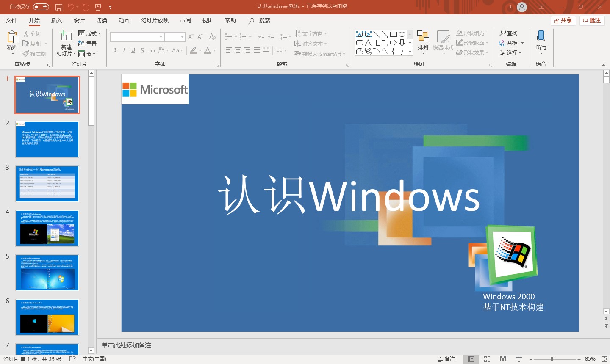Click the Redo/Repeat icon

[x=86, y=7]
